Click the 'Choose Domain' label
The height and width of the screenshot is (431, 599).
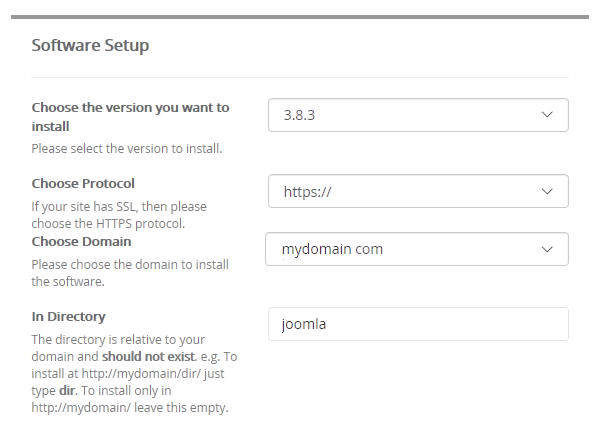[x=81, y=241]
